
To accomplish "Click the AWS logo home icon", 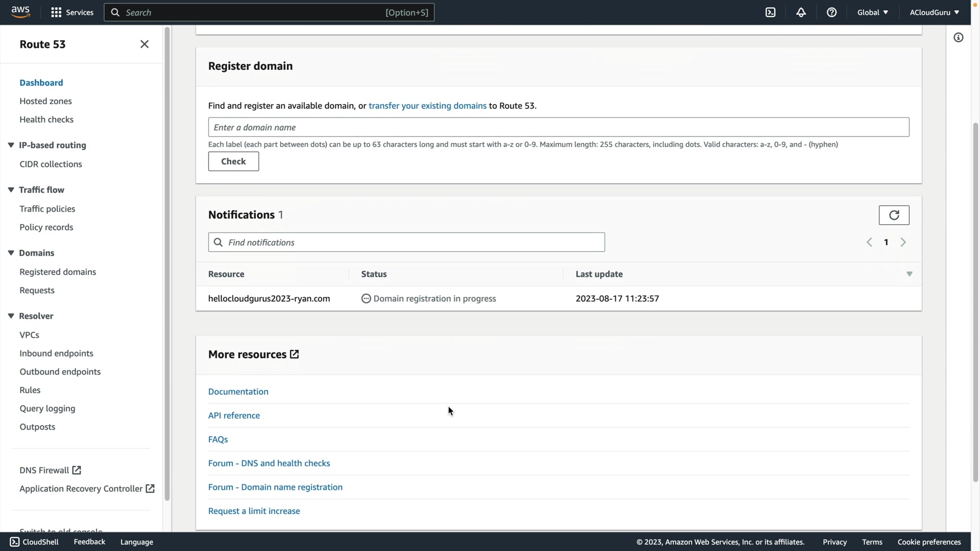I will click(x=20, y=12).
